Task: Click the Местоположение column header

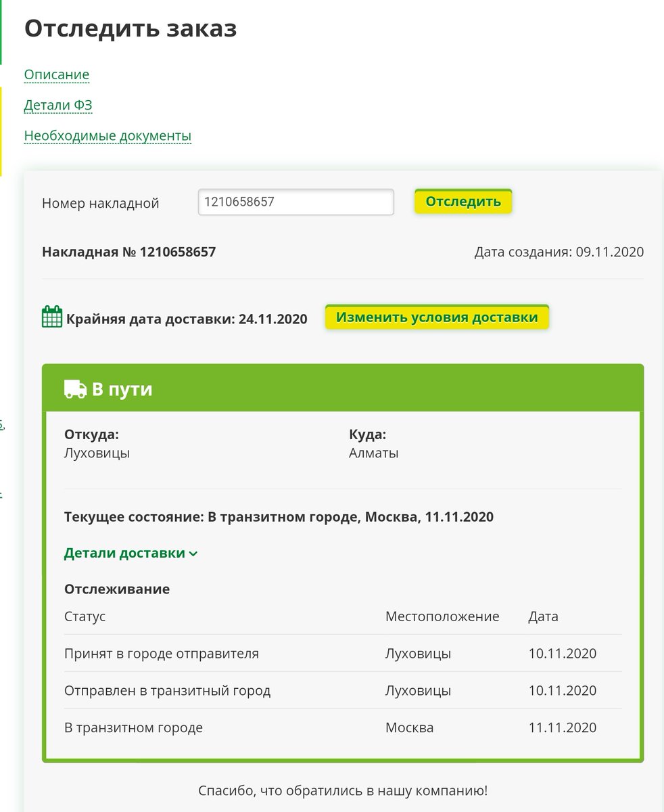Action: (442, 616)
